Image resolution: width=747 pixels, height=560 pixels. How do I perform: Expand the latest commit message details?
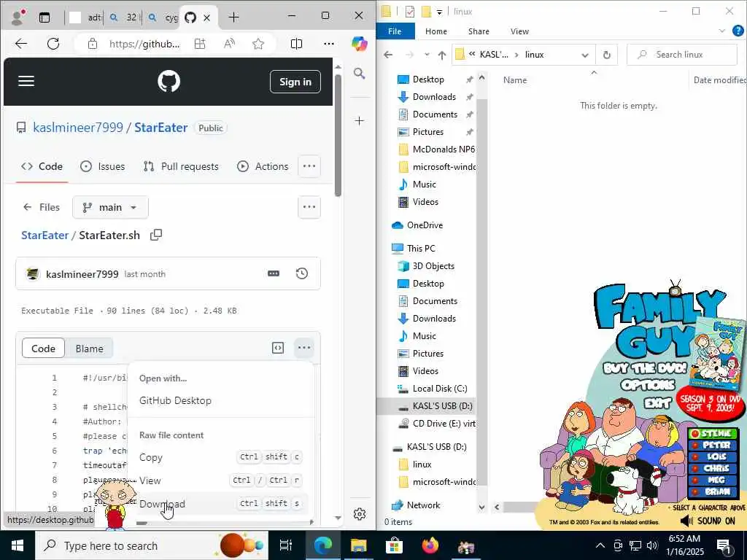(x=274, y=273)
